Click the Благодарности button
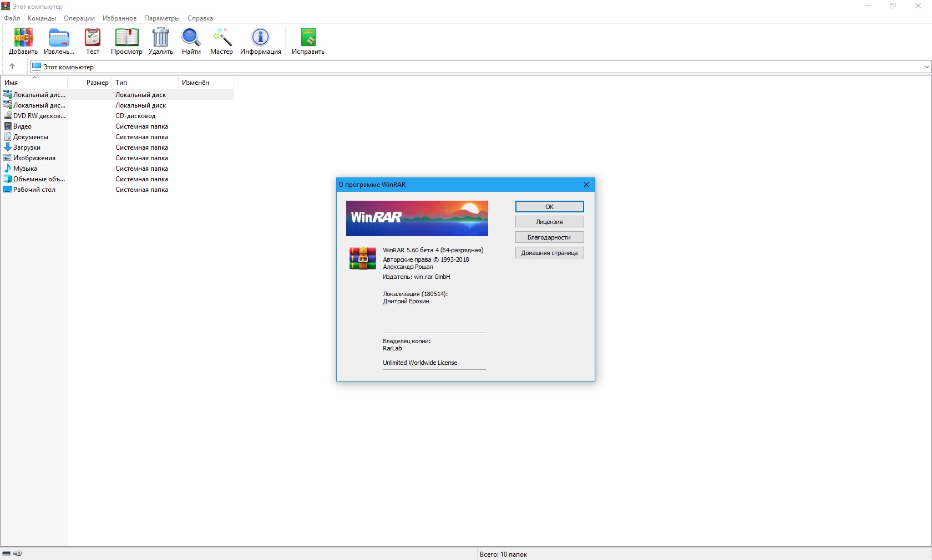Image resolution: width=932 pixels, height=560 pixels. [x=549, y=237]
